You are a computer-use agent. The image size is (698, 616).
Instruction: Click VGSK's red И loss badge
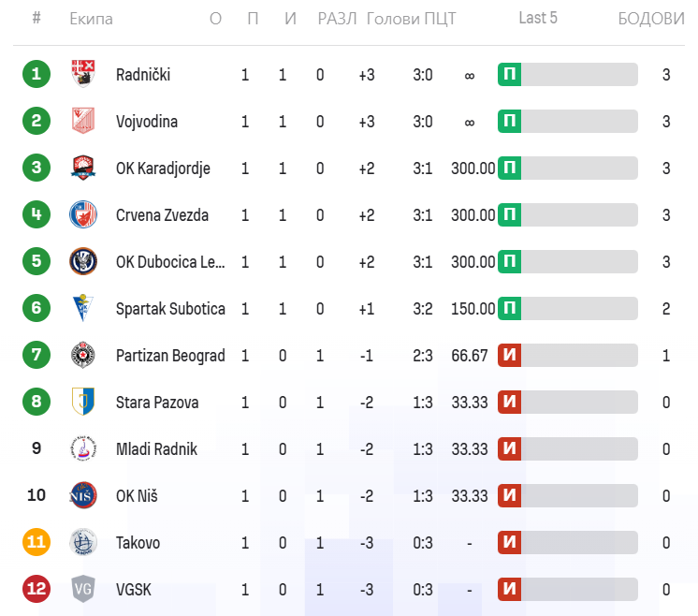(509, 590)
